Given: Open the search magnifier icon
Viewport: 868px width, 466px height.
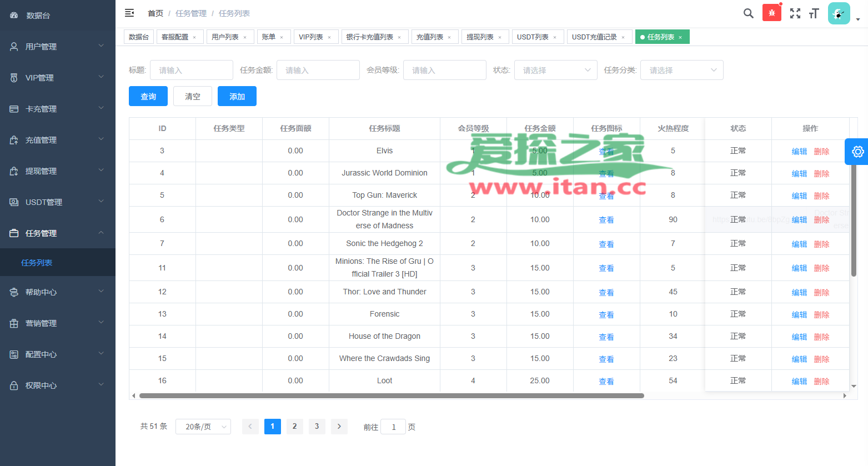Looking at the screenshot, I should point(748,13).
